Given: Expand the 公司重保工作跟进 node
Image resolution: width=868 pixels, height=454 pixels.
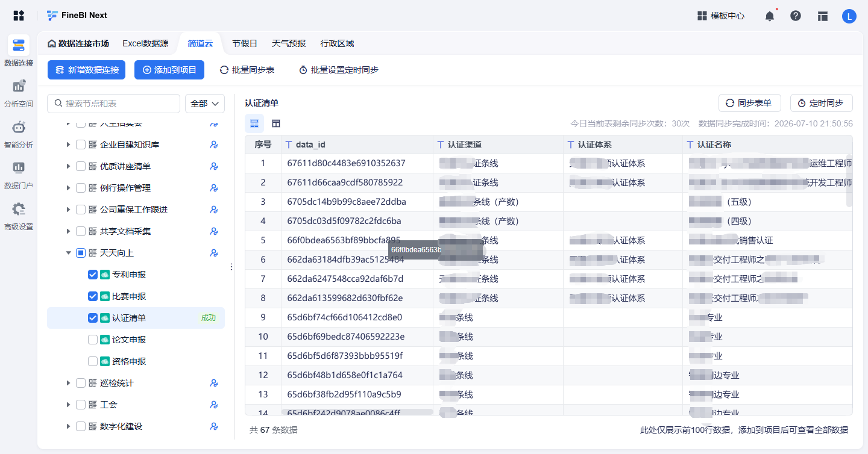Looking at the screenshot, I should pos(68,210).
